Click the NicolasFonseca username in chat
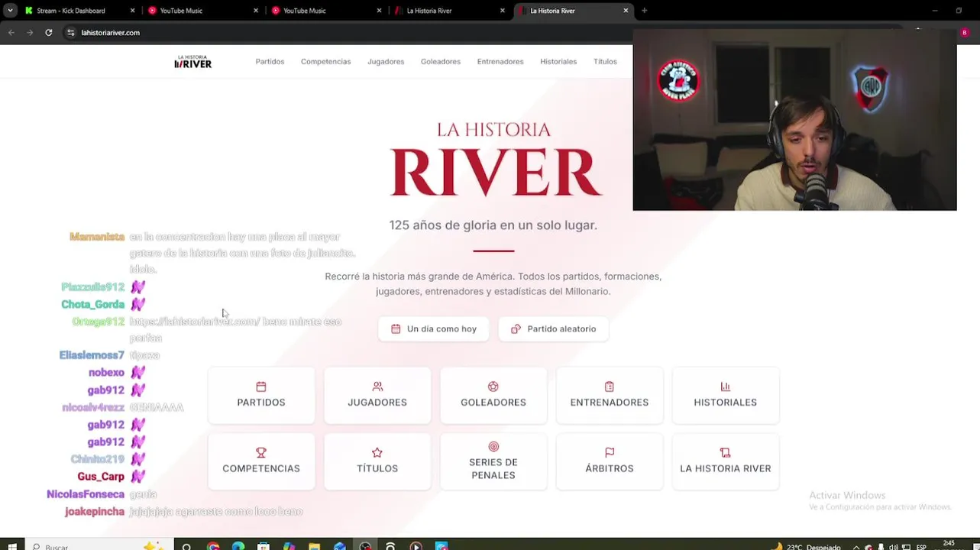 click(86, 494)
